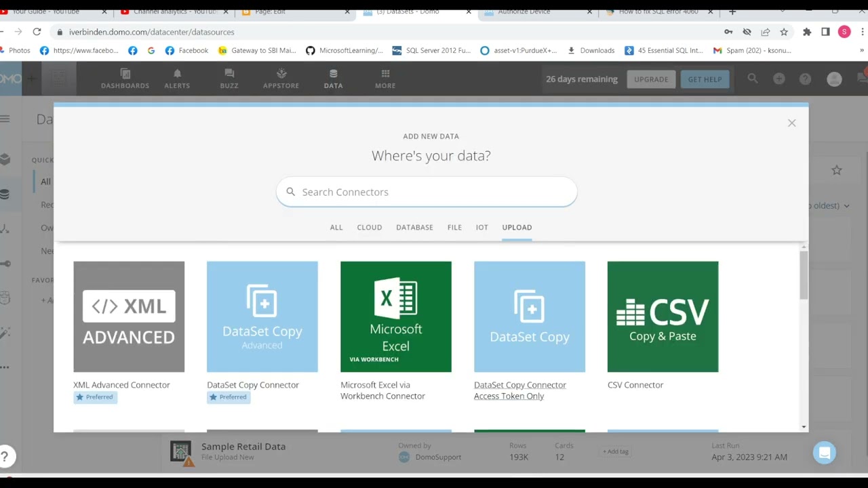Open the header help question icon
The width and height of the screenshot is (868, 488).
click(805, 79)
